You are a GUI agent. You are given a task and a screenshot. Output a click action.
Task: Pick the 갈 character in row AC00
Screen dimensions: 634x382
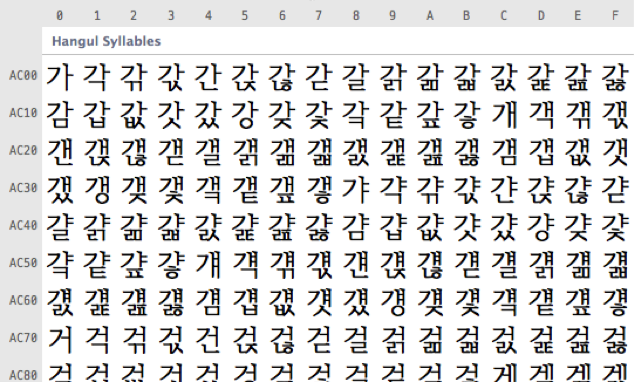coord(356,77)
